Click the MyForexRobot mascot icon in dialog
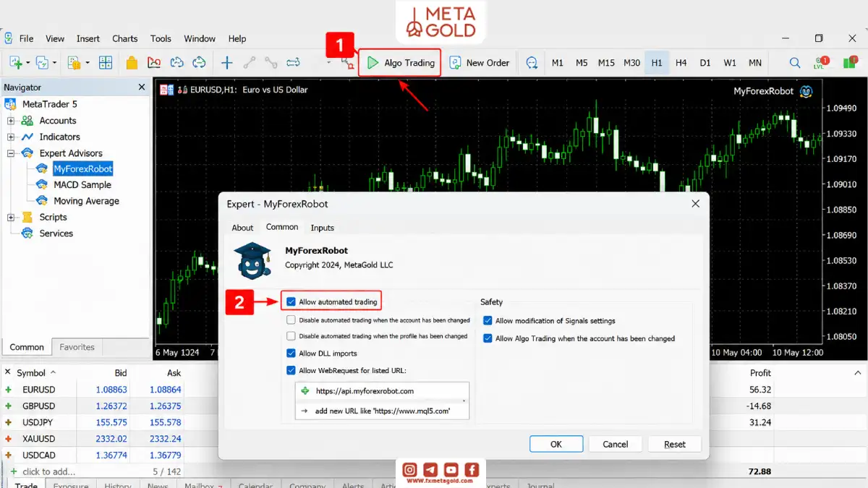868x488 pixels. [252, 262]
